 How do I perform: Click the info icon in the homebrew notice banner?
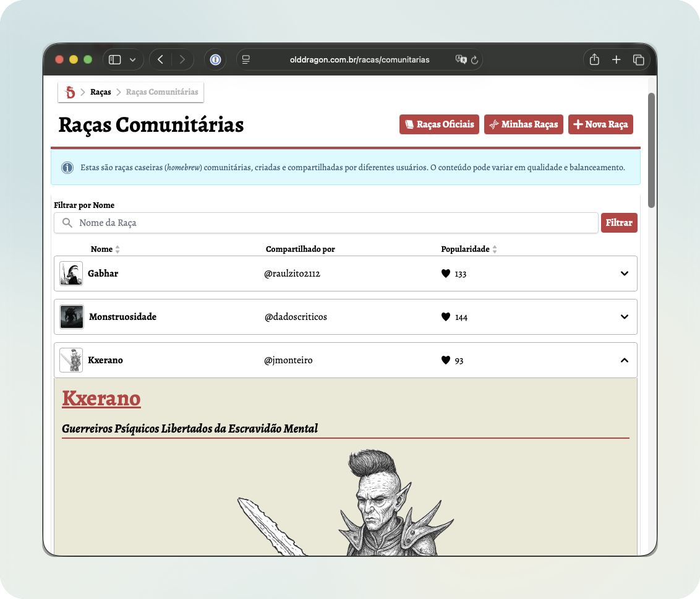[x=67, y=167]
